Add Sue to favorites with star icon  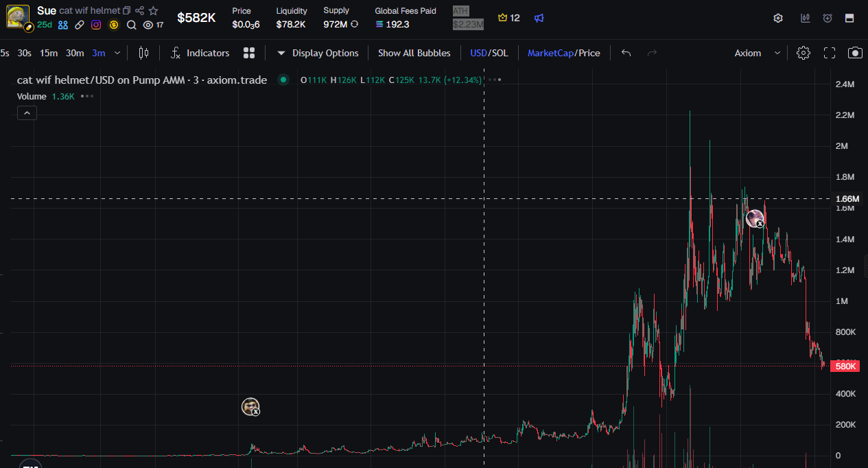click(x=154, y=11)
